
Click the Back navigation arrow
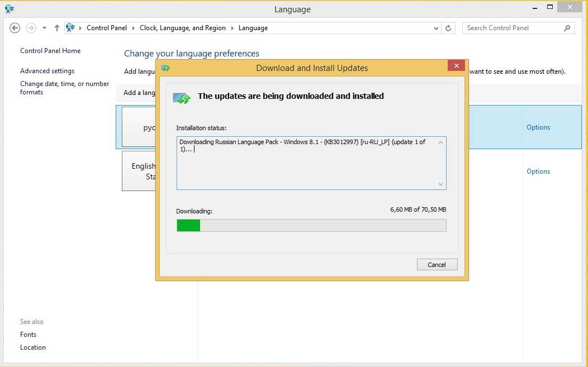click(15, 28)
